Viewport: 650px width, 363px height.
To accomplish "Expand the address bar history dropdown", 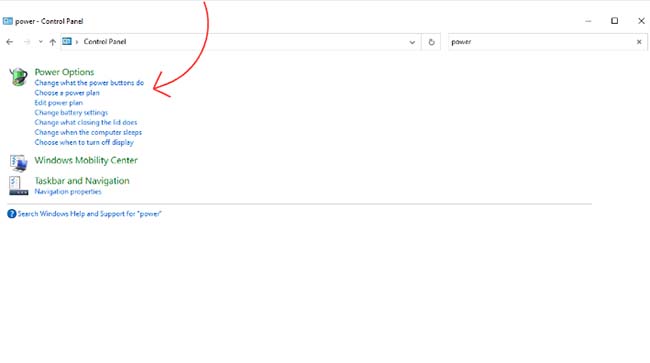I will coord(412,42).
